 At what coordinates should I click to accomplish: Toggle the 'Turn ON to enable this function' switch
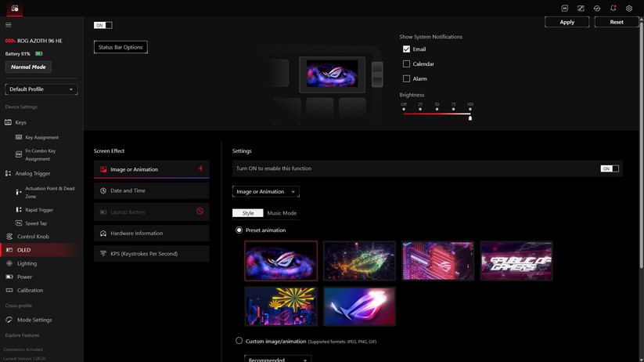tap(610, 168)
